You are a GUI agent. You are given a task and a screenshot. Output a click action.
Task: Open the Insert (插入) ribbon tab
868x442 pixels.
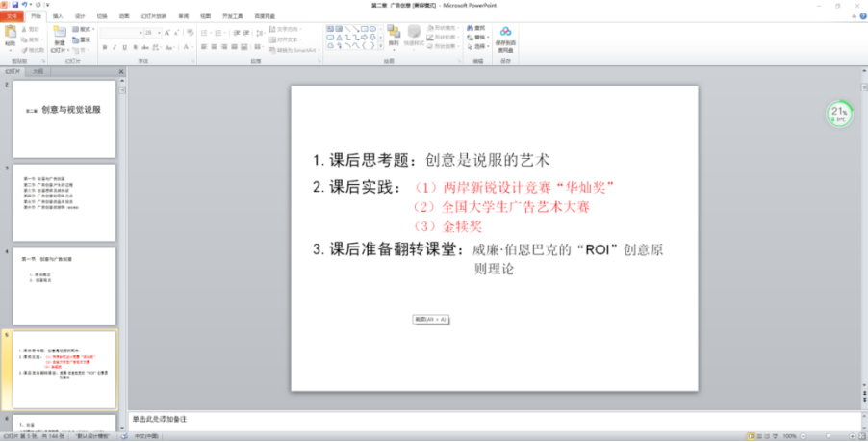click(x=59, y=16)
